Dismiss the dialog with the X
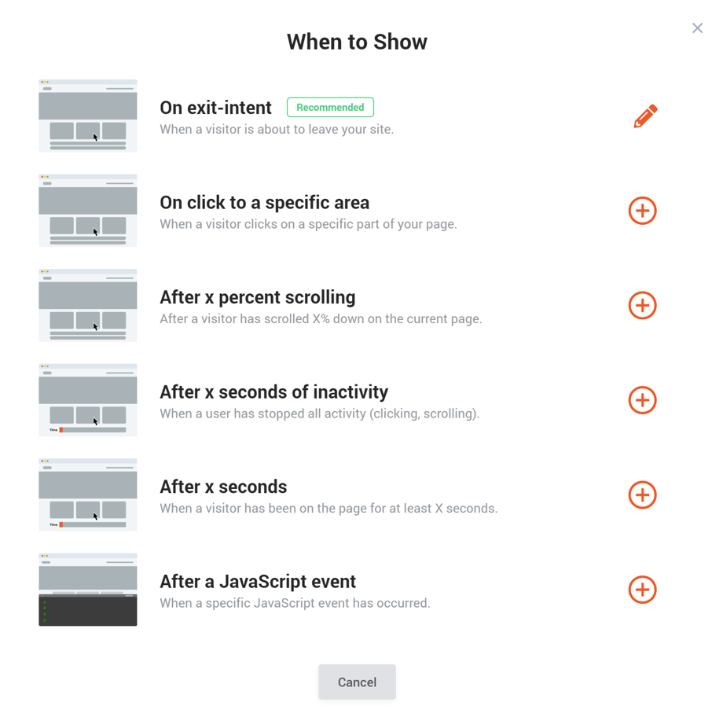Image resolution: width=712 pixels, height=728 pixels. point(697,28)
